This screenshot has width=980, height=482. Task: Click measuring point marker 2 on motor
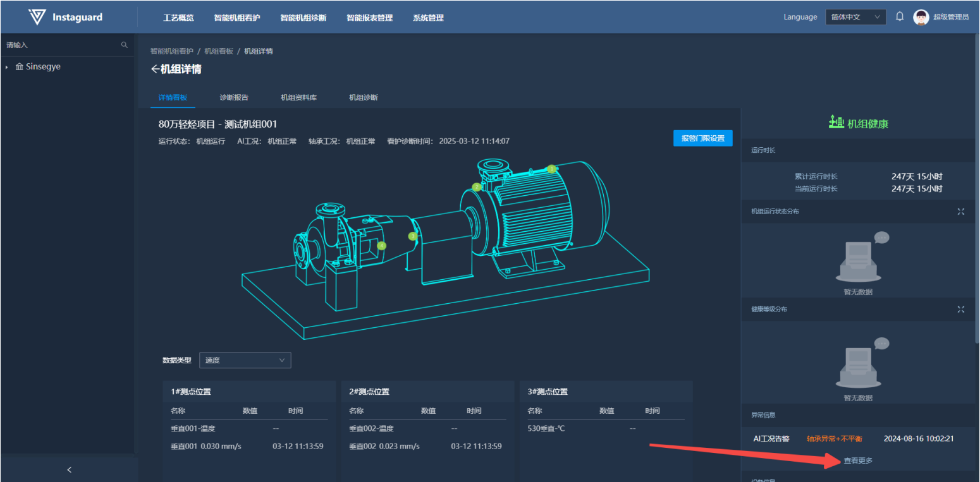477,187
